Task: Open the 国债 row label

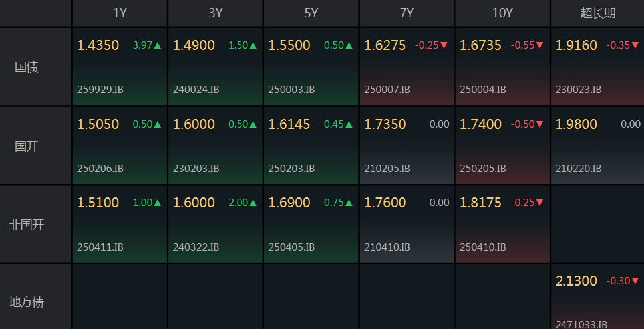Action: point(27,67)
